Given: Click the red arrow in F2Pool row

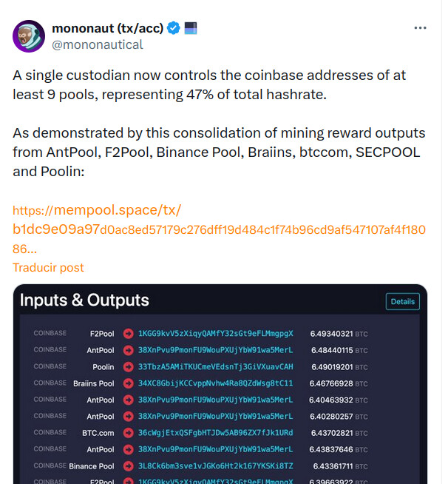Looking at the screenshot, I should [x=128, y=334].
